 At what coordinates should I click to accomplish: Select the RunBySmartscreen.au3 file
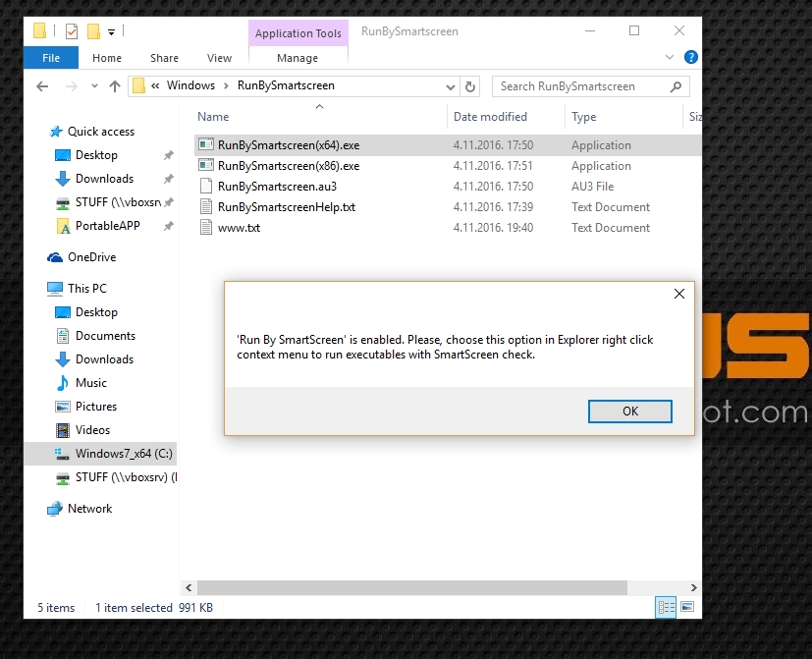pyautogui.click(x=448, y=187)
